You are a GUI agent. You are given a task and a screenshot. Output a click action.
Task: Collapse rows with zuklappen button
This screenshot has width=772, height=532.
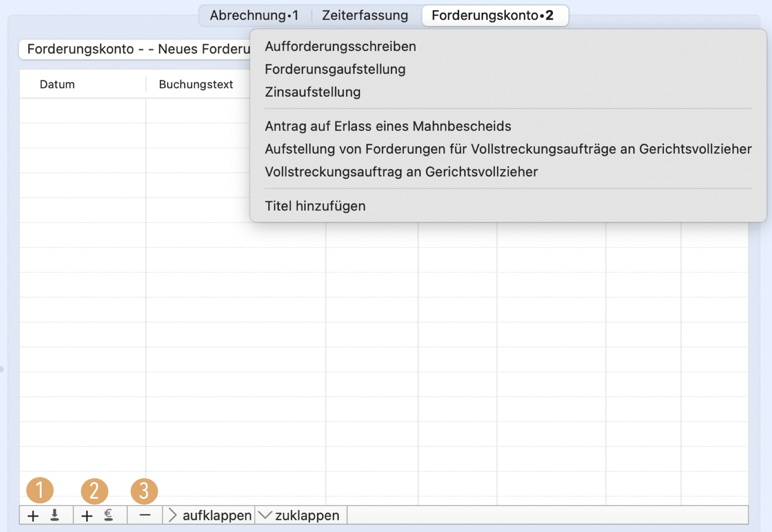coord(301,515)
